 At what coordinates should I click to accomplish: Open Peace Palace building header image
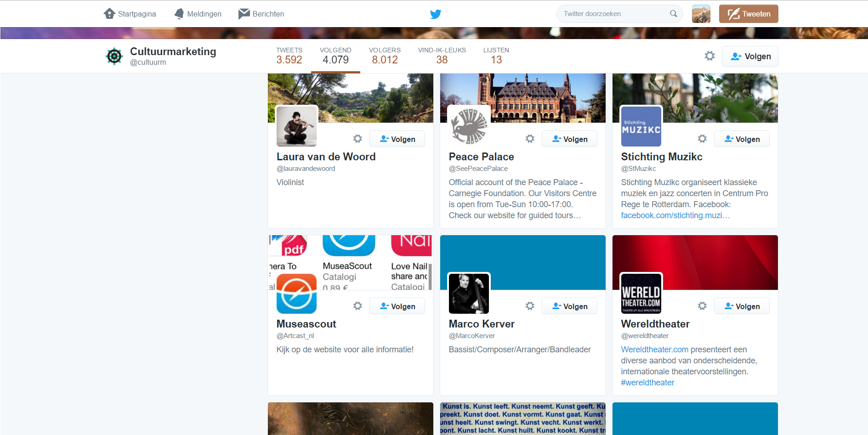coord(522,98)
